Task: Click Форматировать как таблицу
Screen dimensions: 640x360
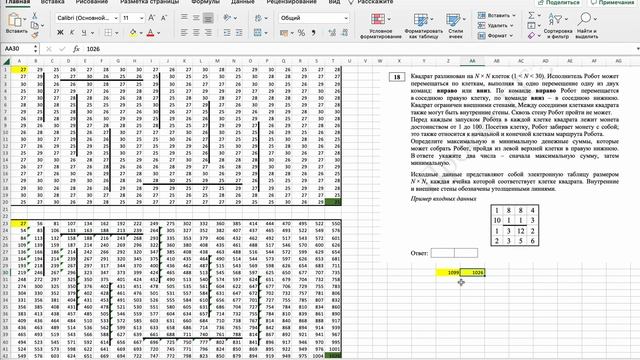Action: (423, 25)
